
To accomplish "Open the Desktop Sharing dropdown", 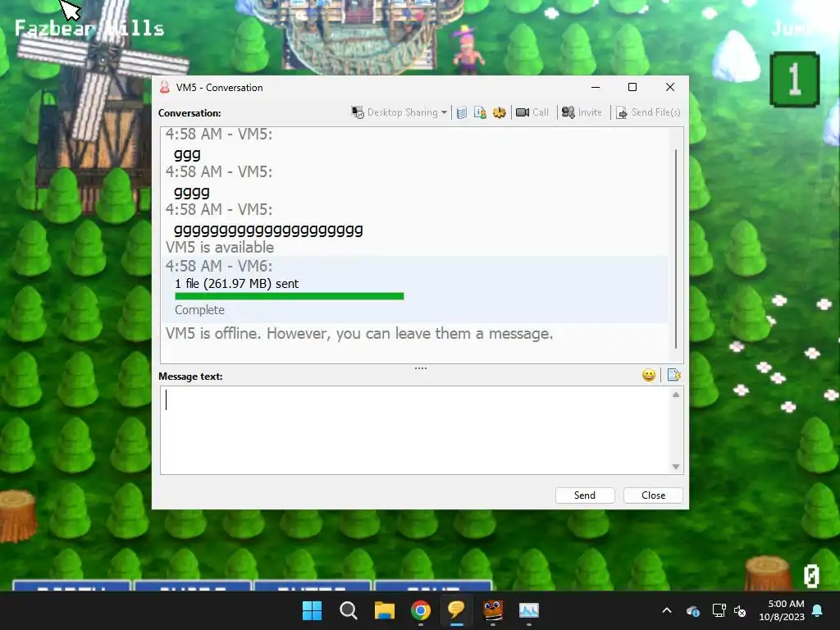I will [399, 112].
